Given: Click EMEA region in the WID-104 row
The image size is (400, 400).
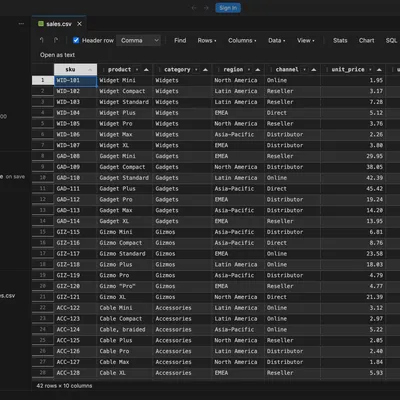Looking at the screenshot, I should [238, 113].
